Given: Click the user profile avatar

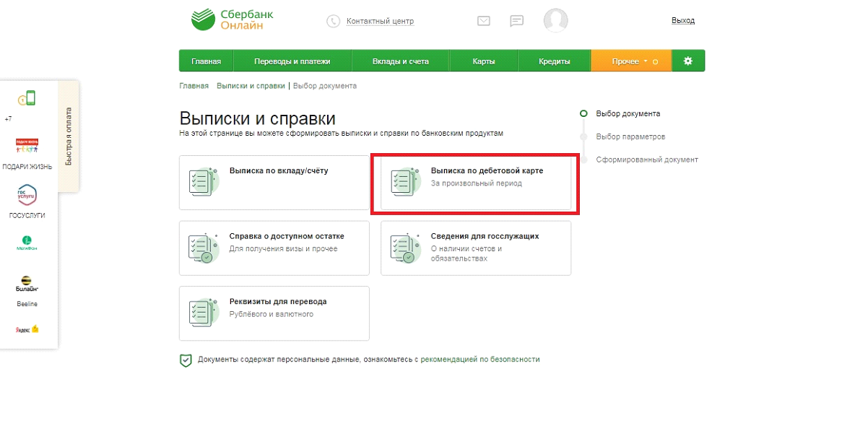Looking at the screenshot, I should (x=555, y=20).
